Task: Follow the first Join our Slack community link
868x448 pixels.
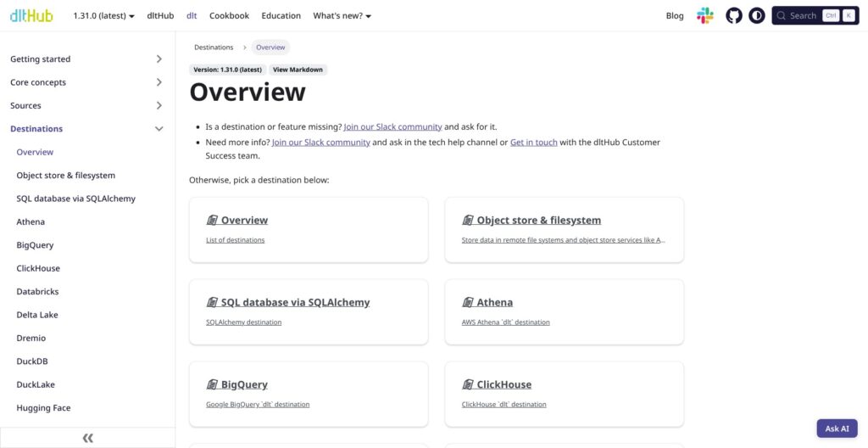Action: pos(393,126)
